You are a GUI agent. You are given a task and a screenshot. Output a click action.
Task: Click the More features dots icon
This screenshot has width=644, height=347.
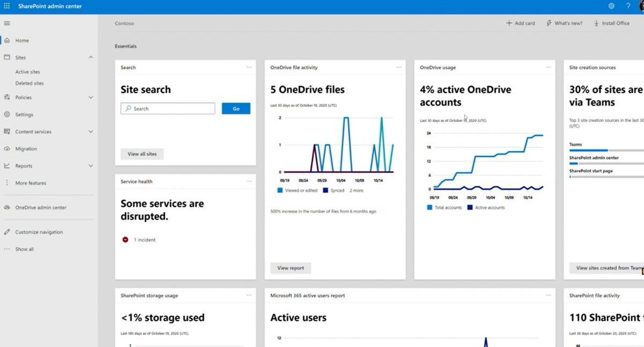tap(7, 183)
